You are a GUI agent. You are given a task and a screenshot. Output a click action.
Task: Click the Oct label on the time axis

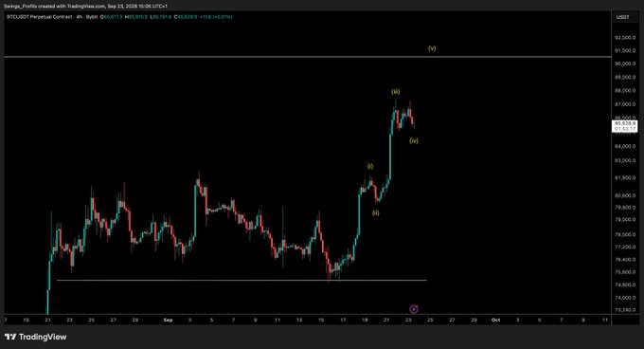495,320
